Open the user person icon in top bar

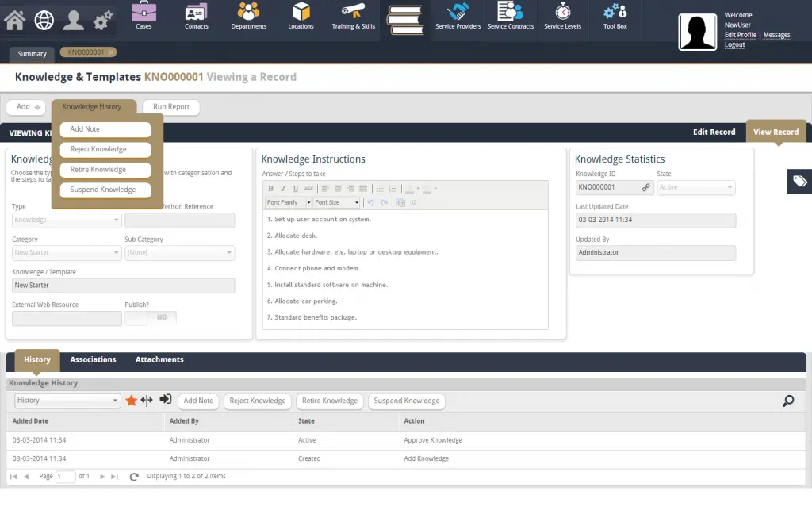pos(74,20)
